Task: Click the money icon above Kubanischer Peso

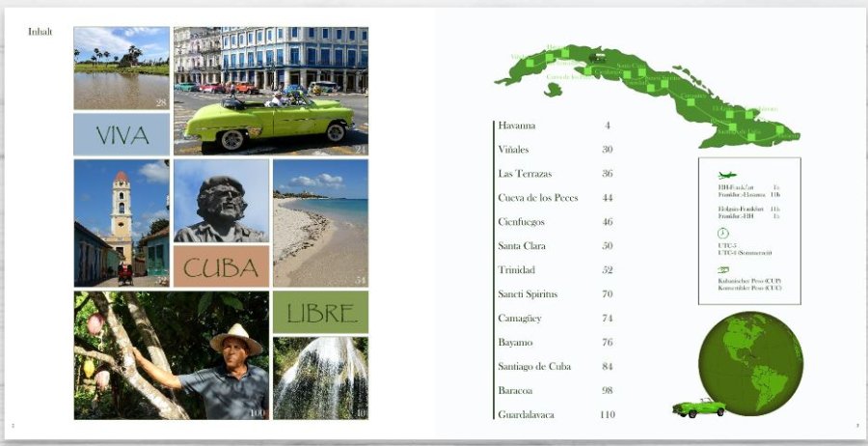Action: pyautogui.click(x=723, y=269)
